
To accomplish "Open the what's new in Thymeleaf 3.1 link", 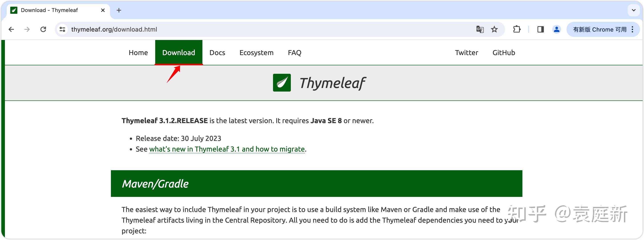I will pyautogui.click(x=227, y=149).
